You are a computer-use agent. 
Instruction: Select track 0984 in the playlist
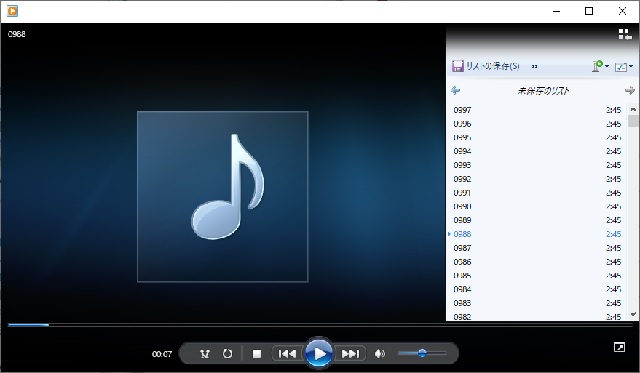tap(537, 289)
